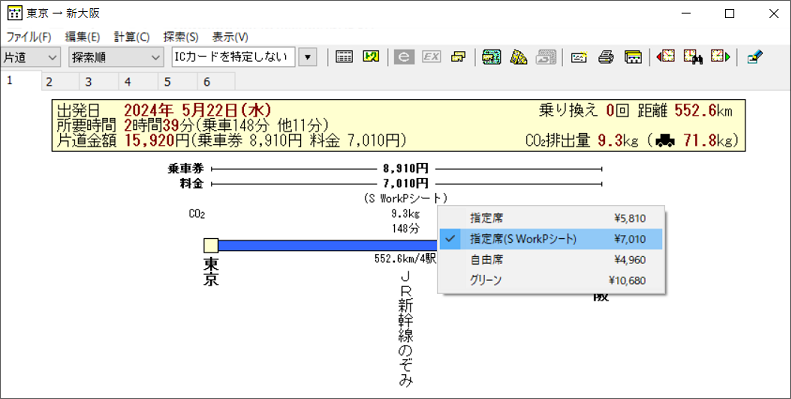Click the 乗り換え 0回 text
Viewport: 791px width, 399px height.
pos(584,110)
